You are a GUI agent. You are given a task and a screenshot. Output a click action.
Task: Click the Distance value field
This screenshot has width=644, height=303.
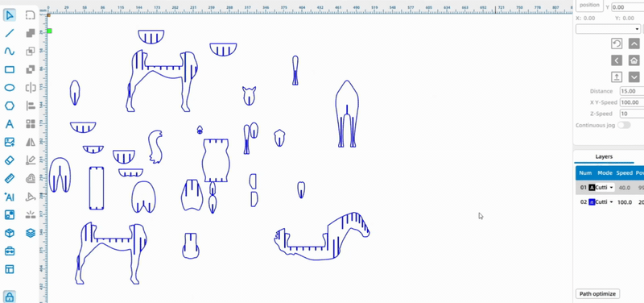[x=632, y=91]
